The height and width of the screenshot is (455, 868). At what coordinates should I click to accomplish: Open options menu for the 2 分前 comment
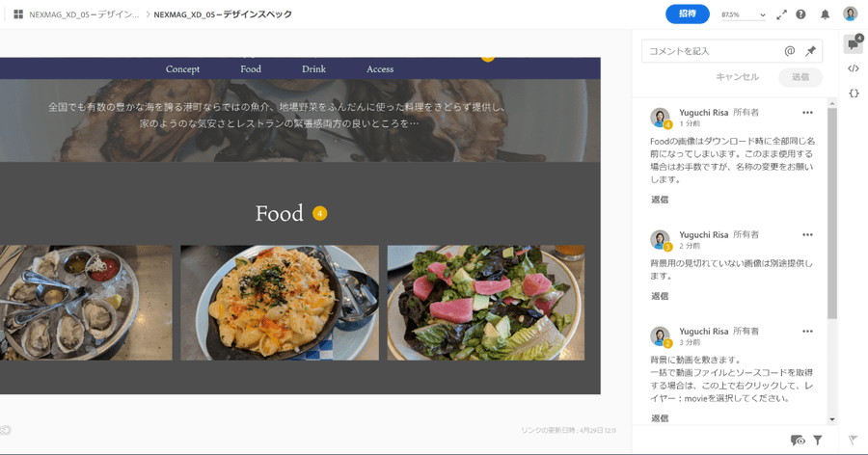[x=807, y=234]
